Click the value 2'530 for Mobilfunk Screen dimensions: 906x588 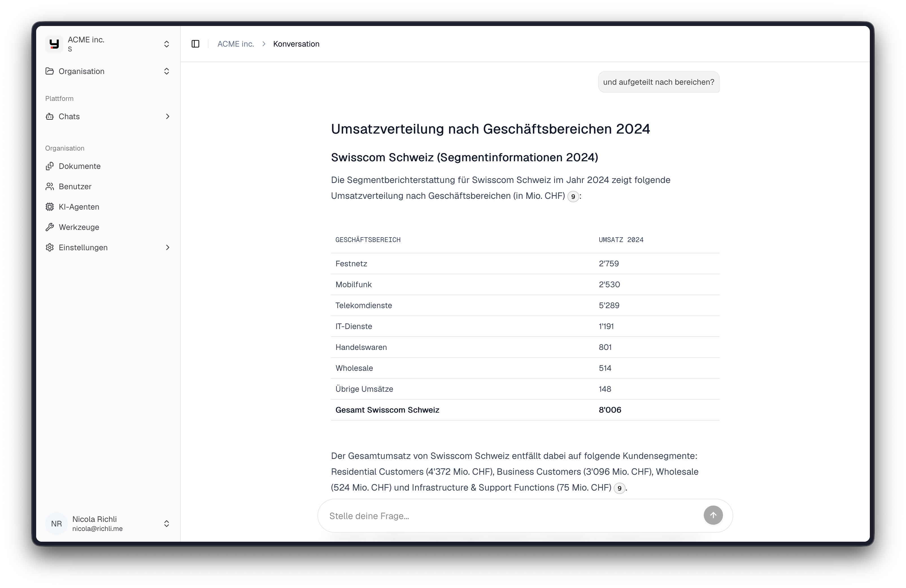(x=609, y=285)
